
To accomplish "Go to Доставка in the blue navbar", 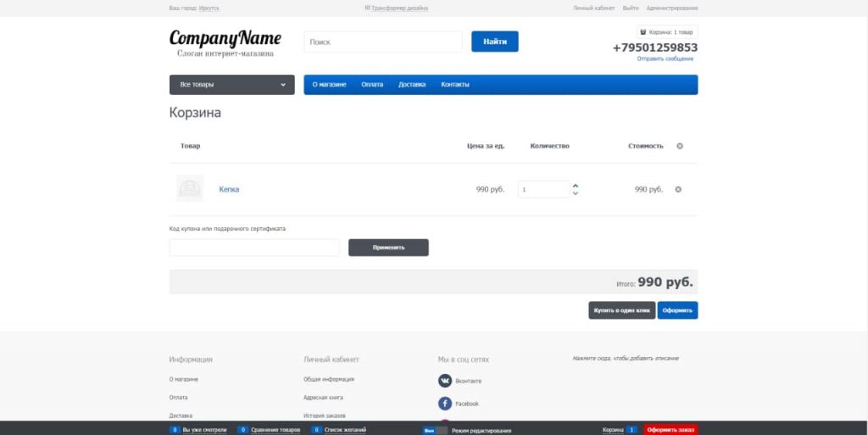I will coord(412,85).
